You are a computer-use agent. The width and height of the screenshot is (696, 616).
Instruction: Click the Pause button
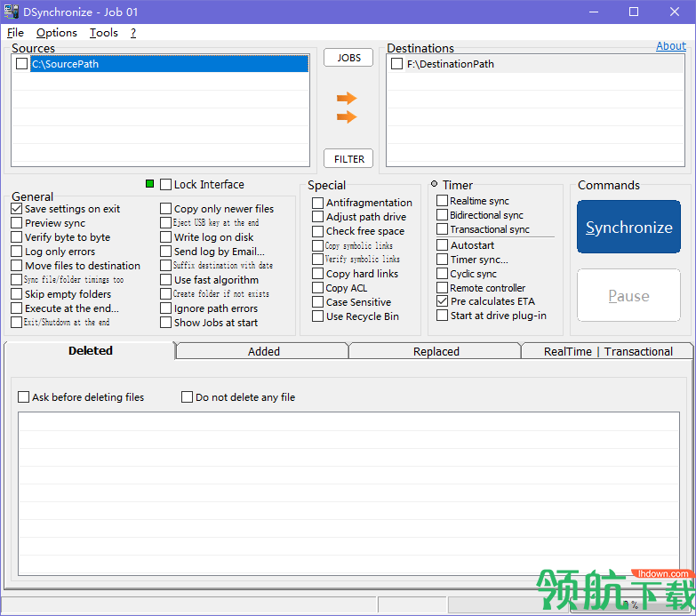pyautogui.click(x=628, y=295)
